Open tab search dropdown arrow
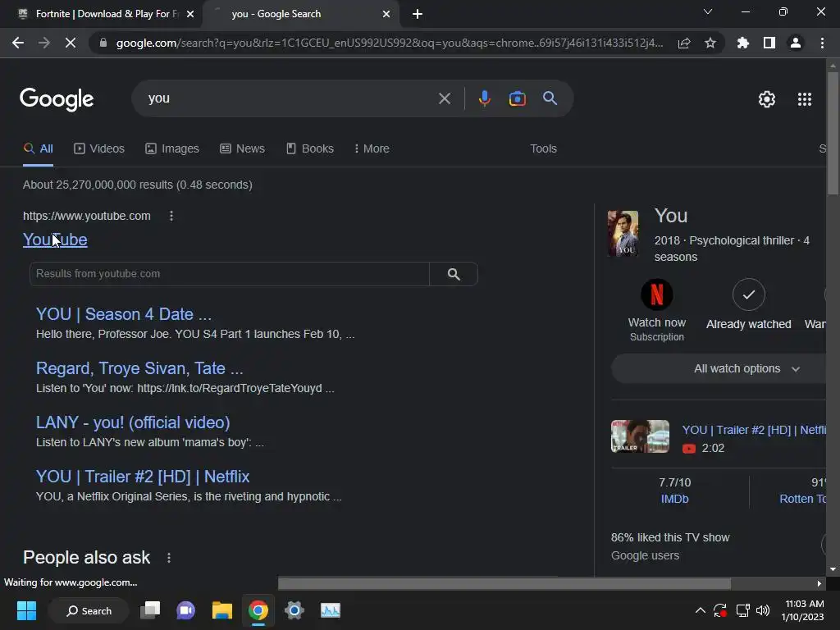This screenshot has width=840, height=630. pyautogui.click(x=708, y=11)
